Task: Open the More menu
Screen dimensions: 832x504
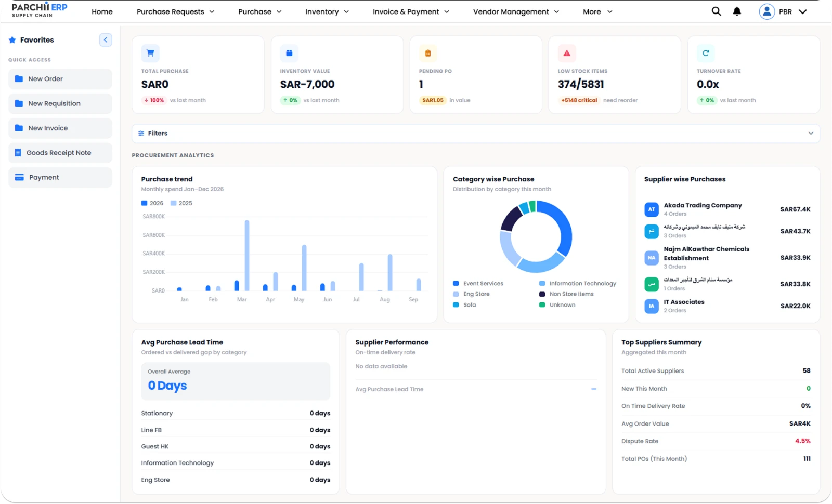Action: [597, 11]
